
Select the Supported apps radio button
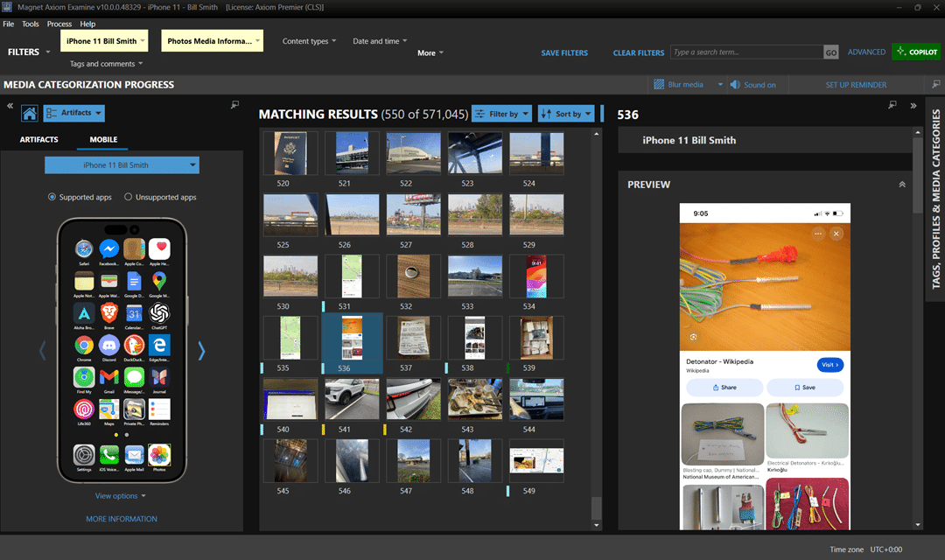pyautogui.click(x=52, y=197)
